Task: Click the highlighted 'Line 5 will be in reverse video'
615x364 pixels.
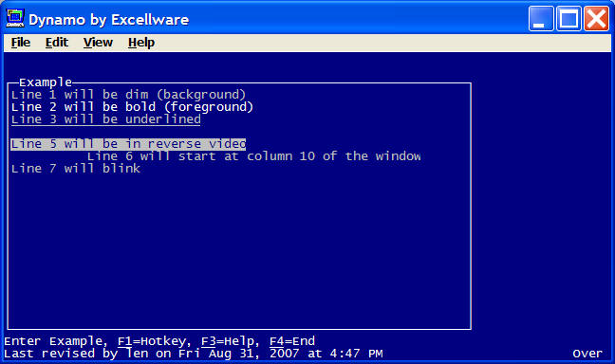Action: [128, 144]
